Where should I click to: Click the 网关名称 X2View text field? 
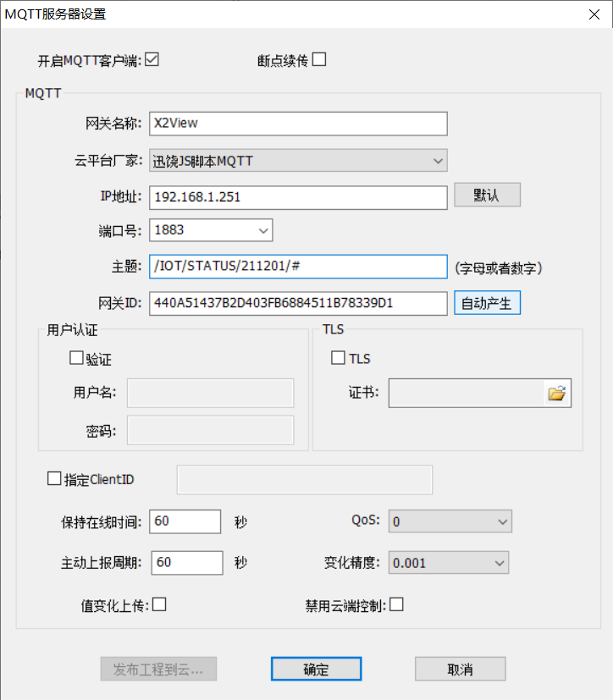tap(298, 124)
